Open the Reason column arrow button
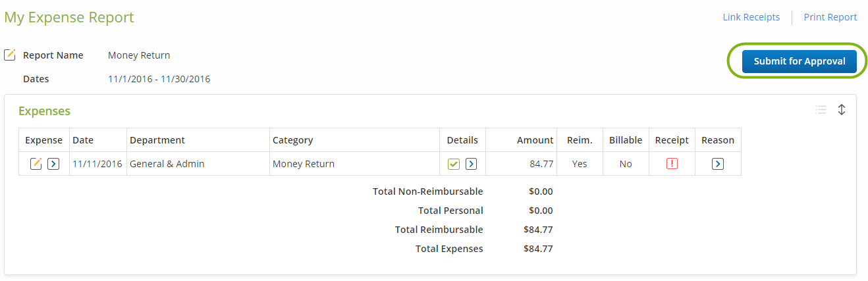Viewport: 868px width, 281px height. click(x=718, y=164)
